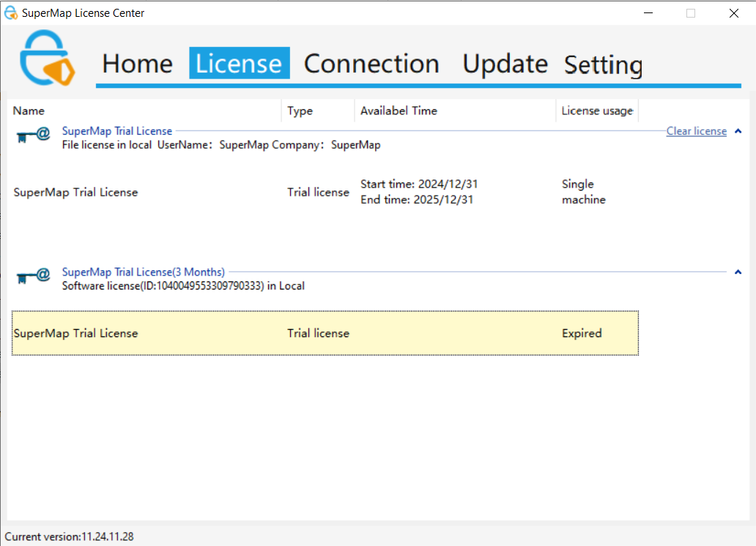Open the Home tab

[x=137, y=64]
